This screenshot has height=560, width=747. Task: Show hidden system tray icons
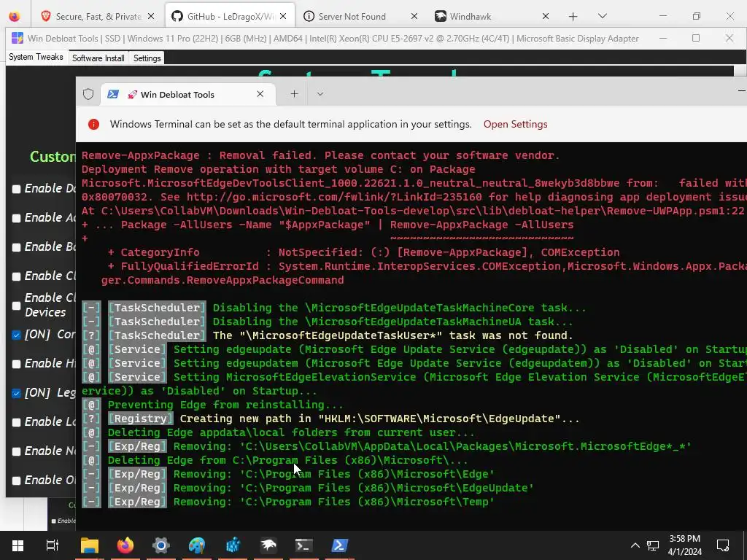coord(635,545)
